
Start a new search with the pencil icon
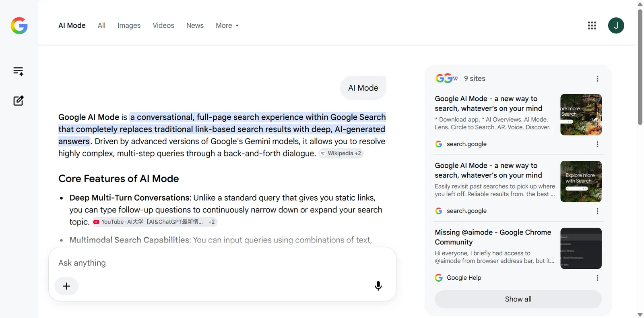(x=19, y=100)
